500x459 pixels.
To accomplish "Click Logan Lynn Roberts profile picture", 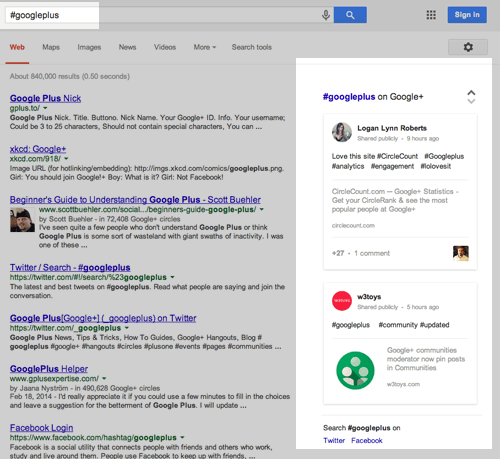I will (342, 132).
